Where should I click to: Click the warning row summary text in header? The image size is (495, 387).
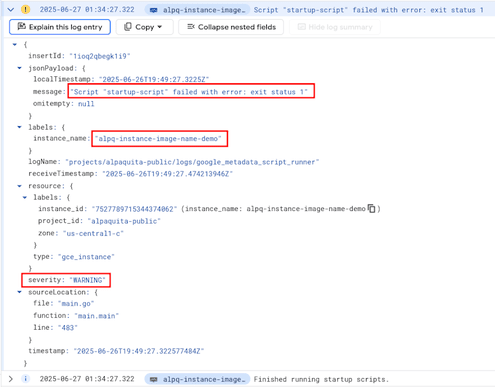tap(369, 10)
